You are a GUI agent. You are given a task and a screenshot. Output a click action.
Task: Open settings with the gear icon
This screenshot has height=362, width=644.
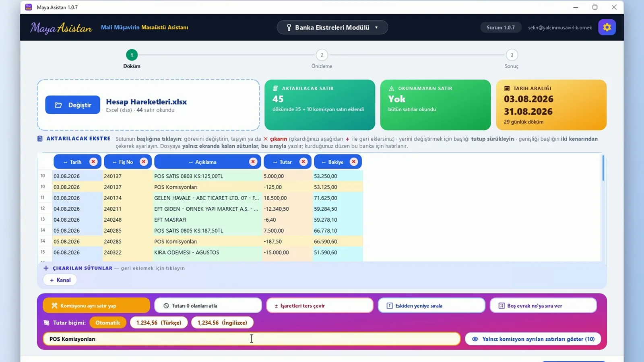point(607,27)
